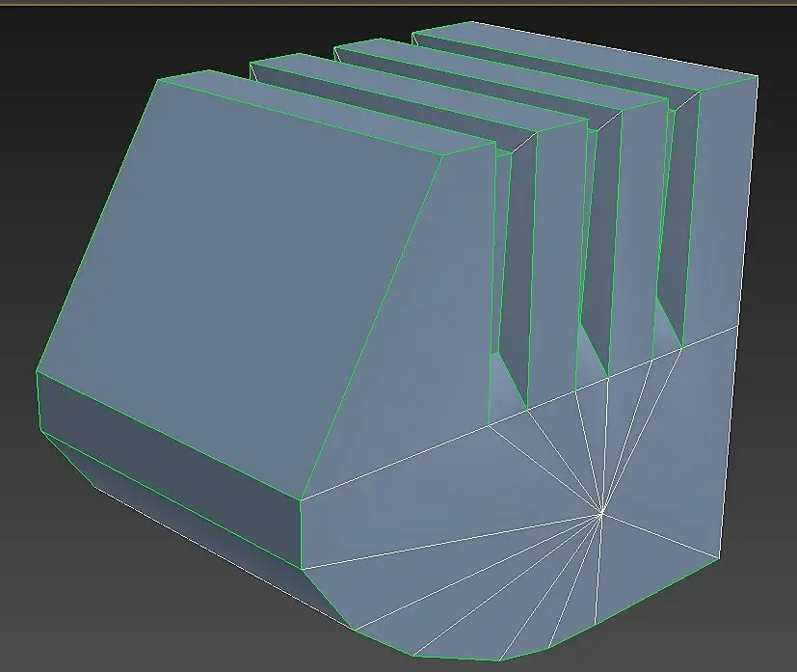Select the top face of the rightmost ridge
Image resolution: width=797 pixels, height=672 pixels.
[585, 57]
